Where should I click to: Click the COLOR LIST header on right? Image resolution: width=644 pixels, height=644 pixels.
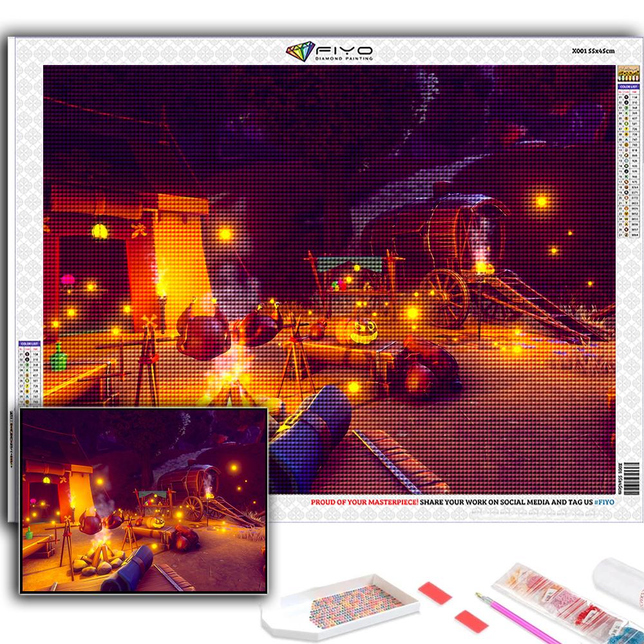point(627,86)
